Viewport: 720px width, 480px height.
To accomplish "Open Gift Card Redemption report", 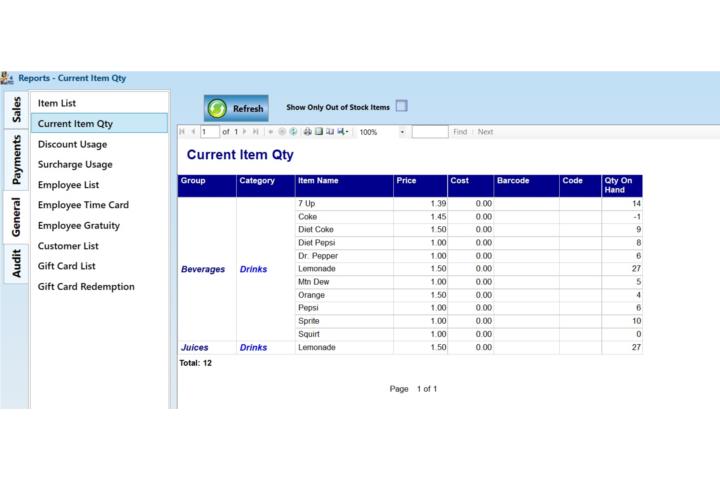I will (99, 287).
